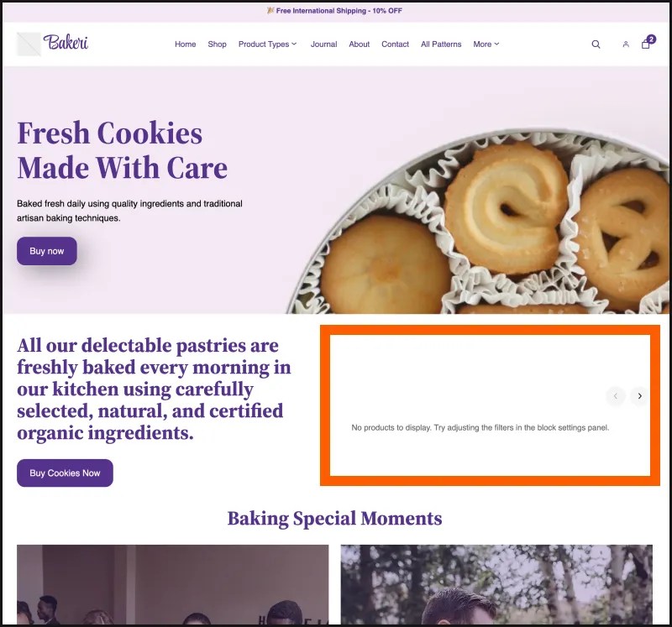672x627 pixels.
Task: Click the next carousel arrow
Action: point(640,396)
